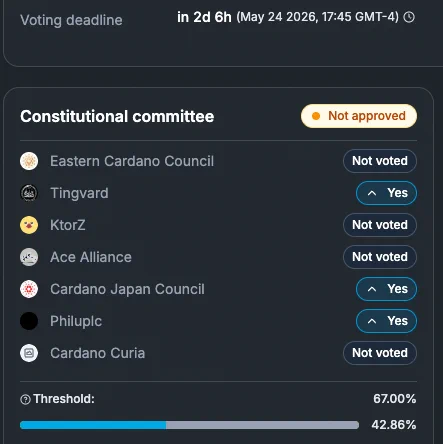Image resolution: width=443 pixels, height=444 pixels.
Task: Expand Tingvard's Yes vote chevron
Action: 372,193
